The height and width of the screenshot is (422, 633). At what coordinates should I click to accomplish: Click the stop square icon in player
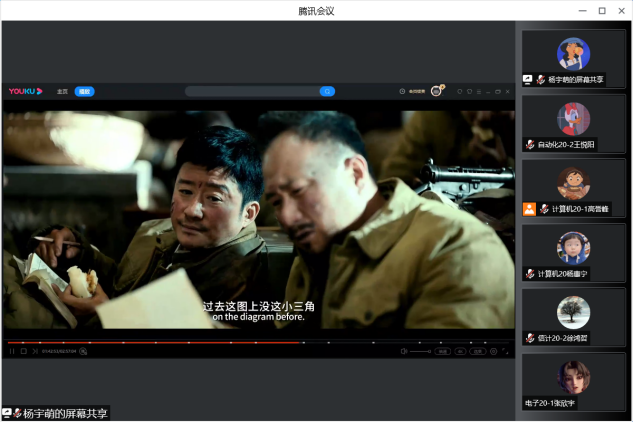24,351
